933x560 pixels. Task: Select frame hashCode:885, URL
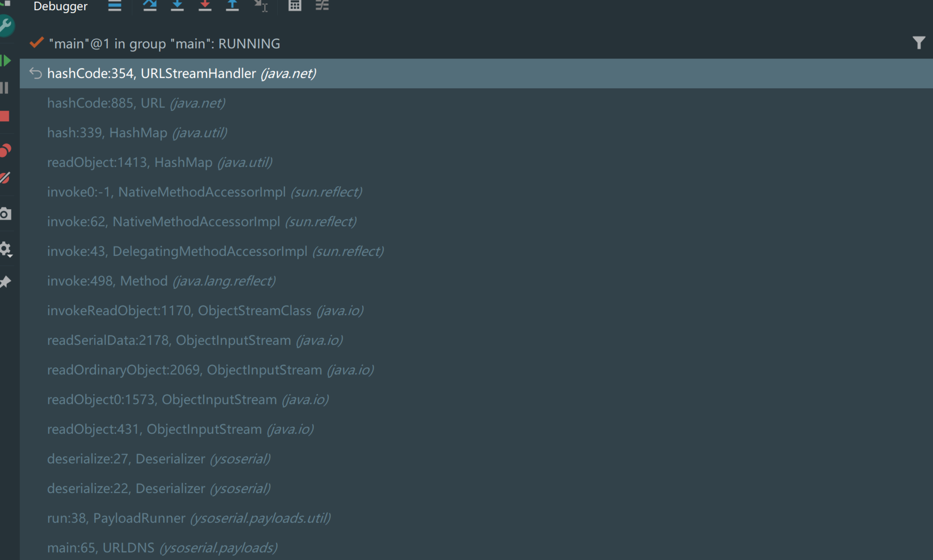click(476, 103)
